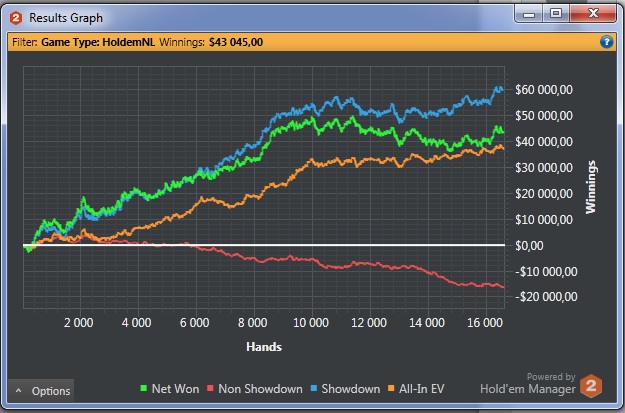
Task: Click the $0,00 axis label
Action: click(529, 246)
